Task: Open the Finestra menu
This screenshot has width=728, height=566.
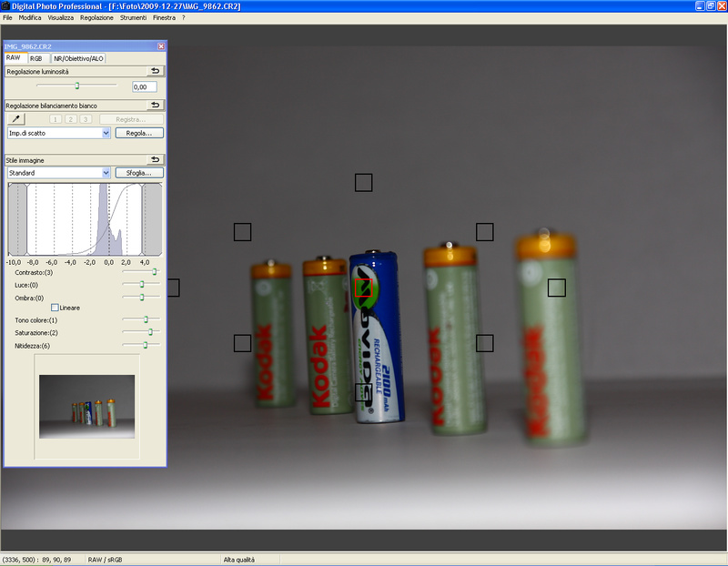Action: [165, 17]
